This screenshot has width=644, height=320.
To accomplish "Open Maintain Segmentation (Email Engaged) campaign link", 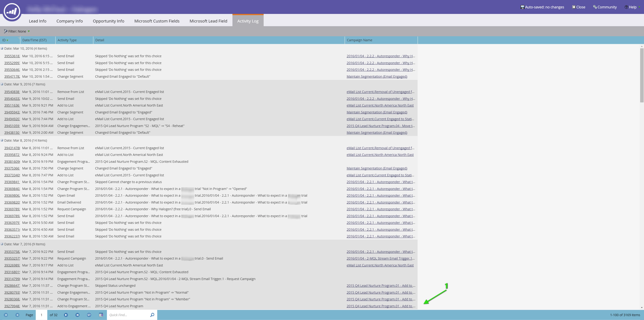I will (377, 77).
